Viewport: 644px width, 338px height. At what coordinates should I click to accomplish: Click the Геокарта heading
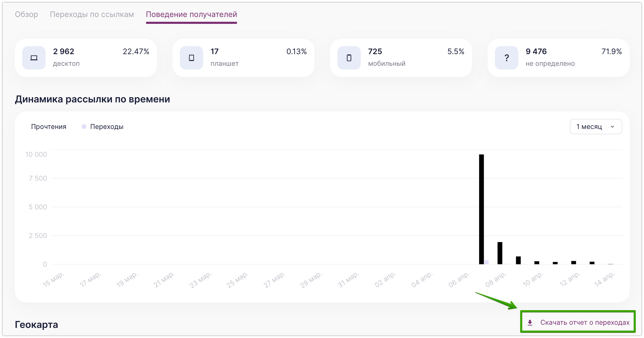[x=36, y=324]
